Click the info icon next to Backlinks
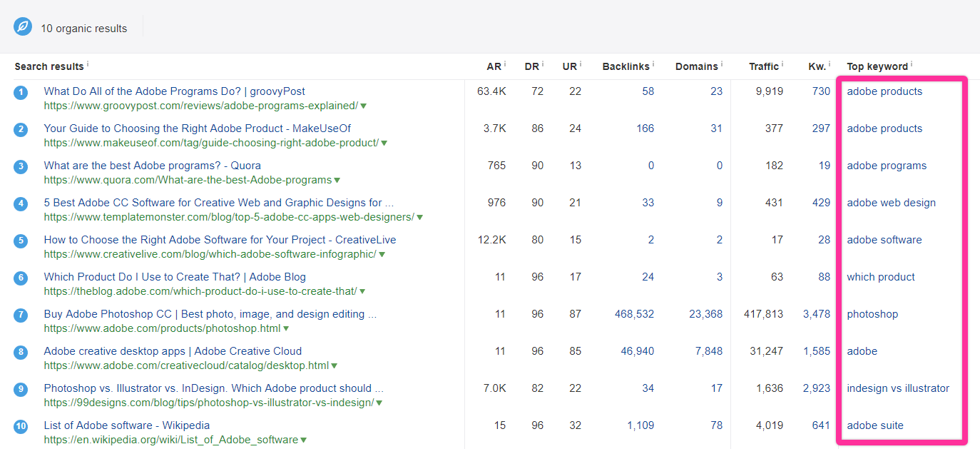The height and width of the screenshot is (449, 980). pos(653,64)
